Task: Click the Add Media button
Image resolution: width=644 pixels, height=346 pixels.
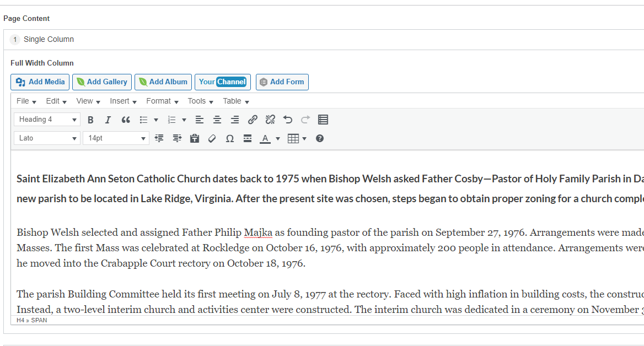Action: tap(40, 82)
